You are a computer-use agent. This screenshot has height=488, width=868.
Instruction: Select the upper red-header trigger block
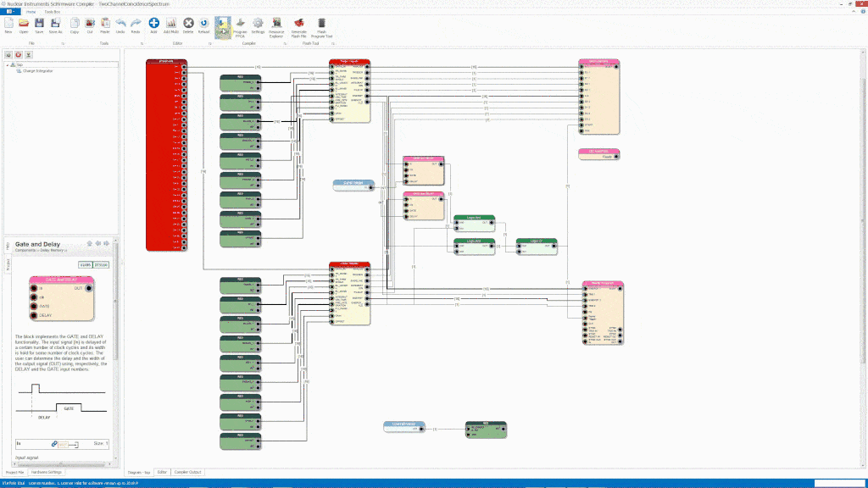349,91
